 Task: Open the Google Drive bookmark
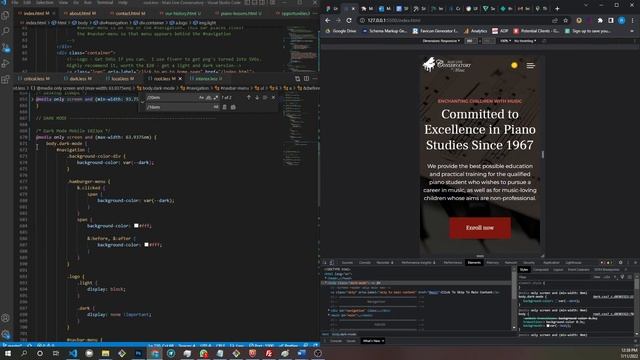(341, 31)
